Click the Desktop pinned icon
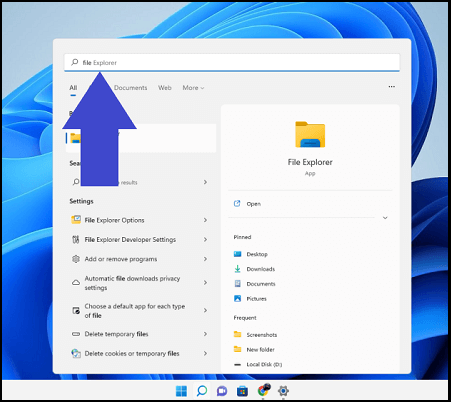Image resolution: width=451 pixels, height=402 pixels. pos(237,254)
